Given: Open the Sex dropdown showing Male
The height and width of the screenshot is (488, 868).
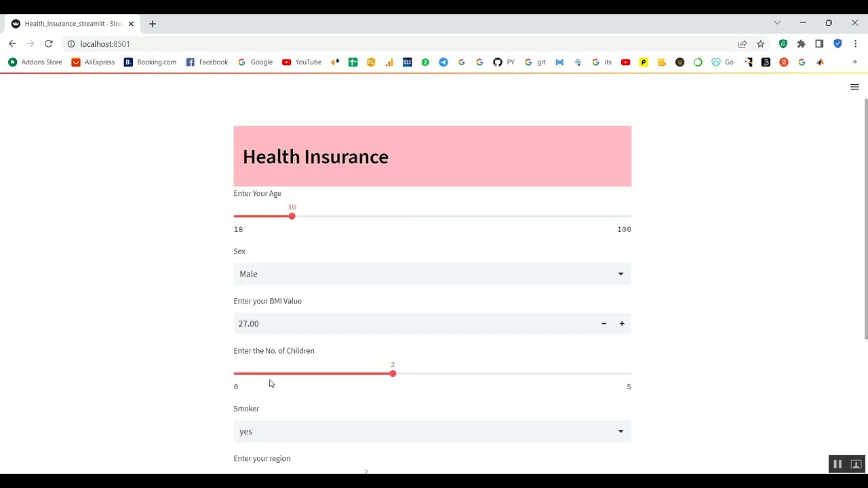Looking at the screenshot, I should point(433,274).
